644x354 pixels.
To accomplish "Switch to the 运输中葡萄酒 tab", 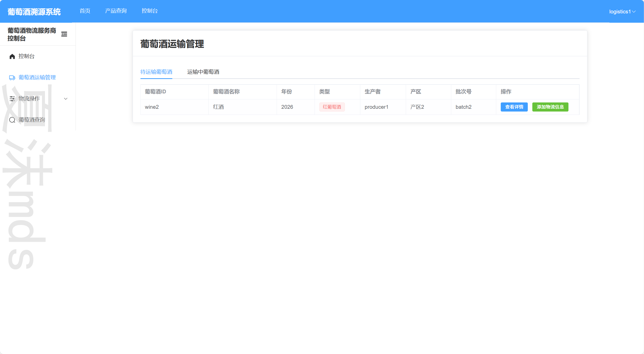I will (203, 72).
